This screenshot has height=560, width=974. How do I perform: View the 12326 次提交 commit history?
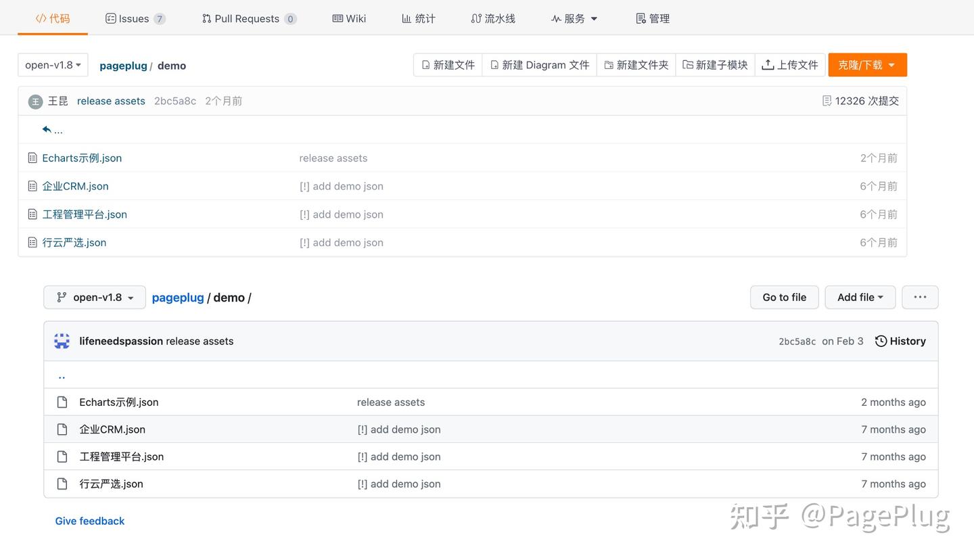860,101
